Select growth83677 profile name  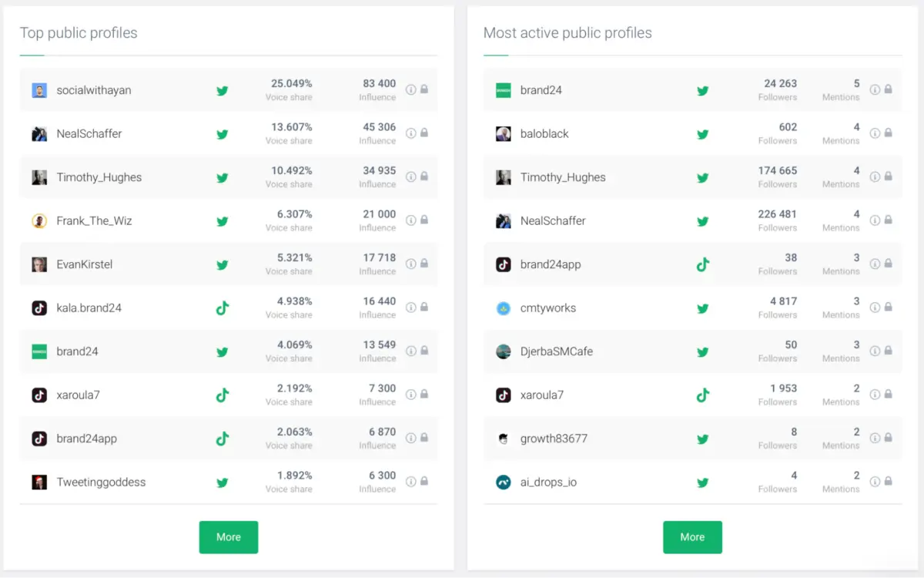point(554,439)
